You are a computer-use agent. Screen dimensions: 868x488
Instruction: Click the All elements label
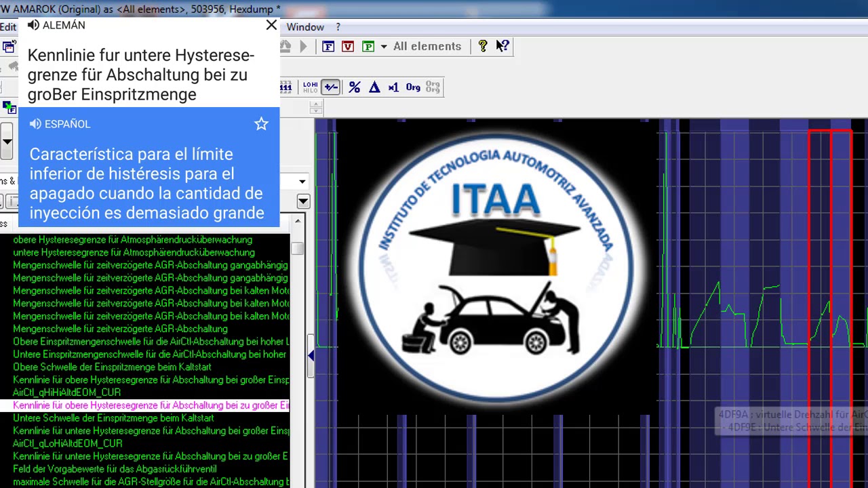pyautogui.click(x=427, y=46)
